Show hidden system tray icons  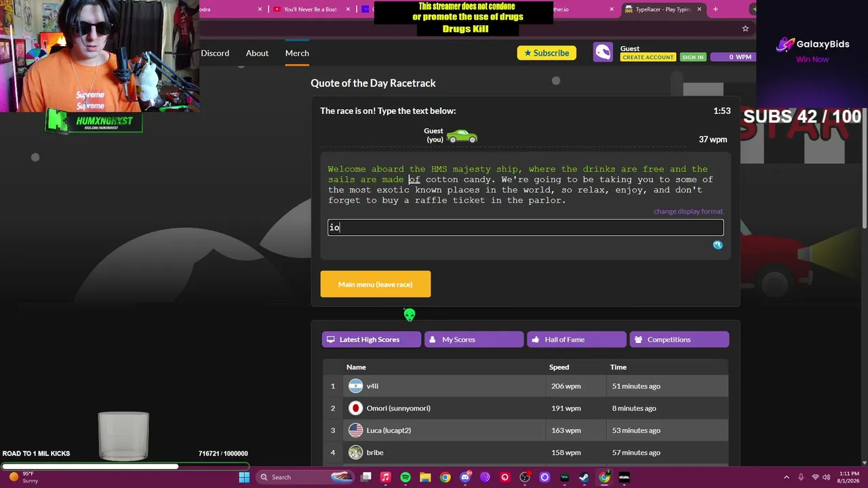pyautogui.click(x=787, y=477)
